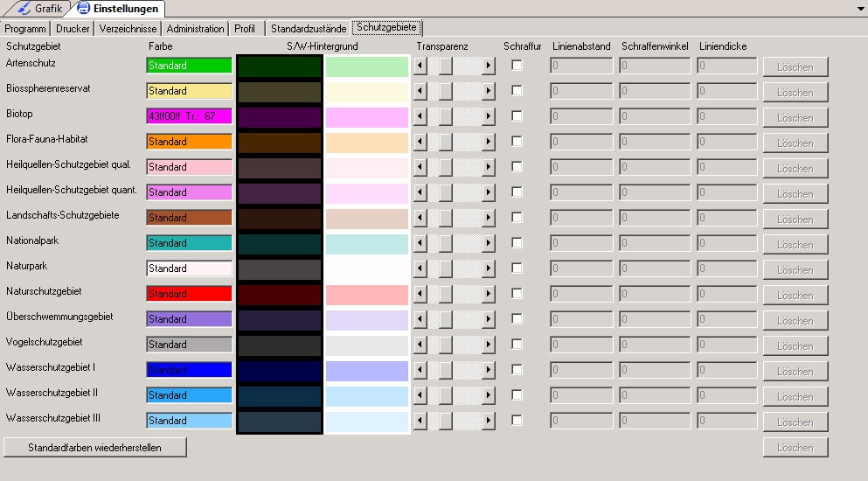Switch to the Drucker tab
The image size is (868, 481).
point(73,29)
